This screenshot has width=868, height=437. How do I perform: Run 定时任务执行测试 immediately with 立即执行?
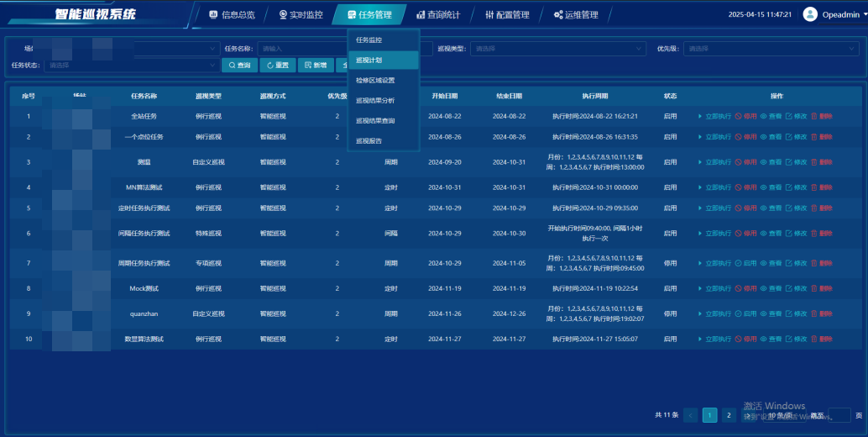coord(714,208)
